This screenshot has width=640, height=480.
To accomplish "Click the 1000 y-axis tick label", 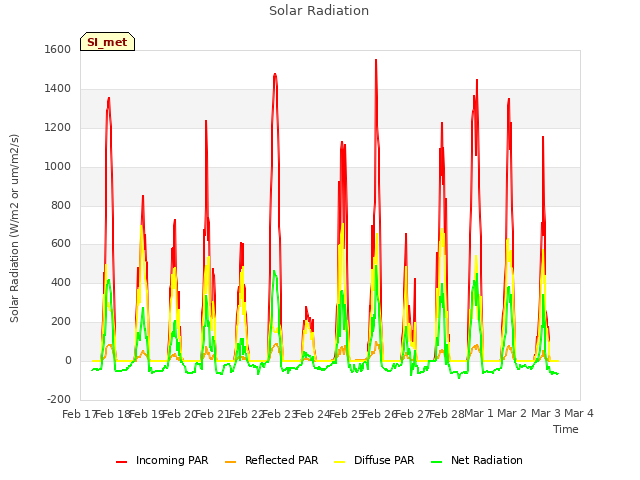I will [58, 167].
